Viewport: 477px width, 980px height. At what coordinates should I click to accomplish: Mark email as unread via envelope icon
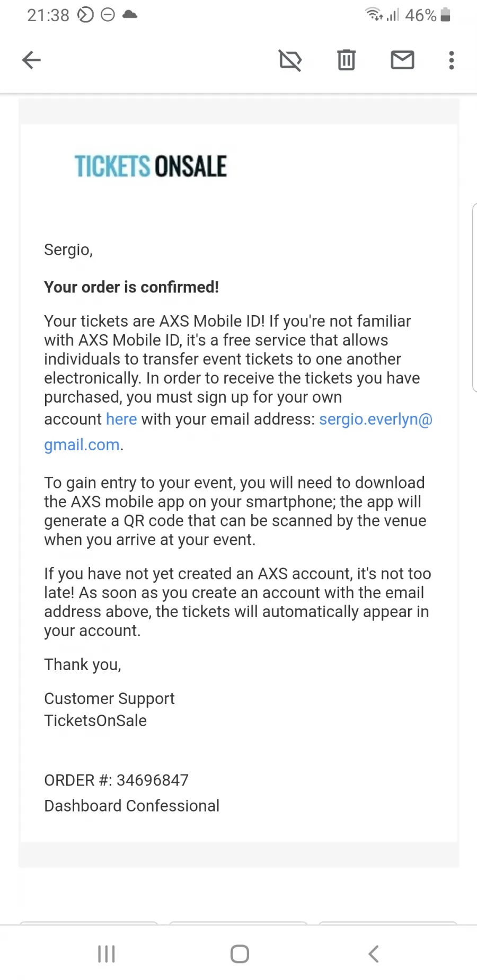tap(402, 60)
